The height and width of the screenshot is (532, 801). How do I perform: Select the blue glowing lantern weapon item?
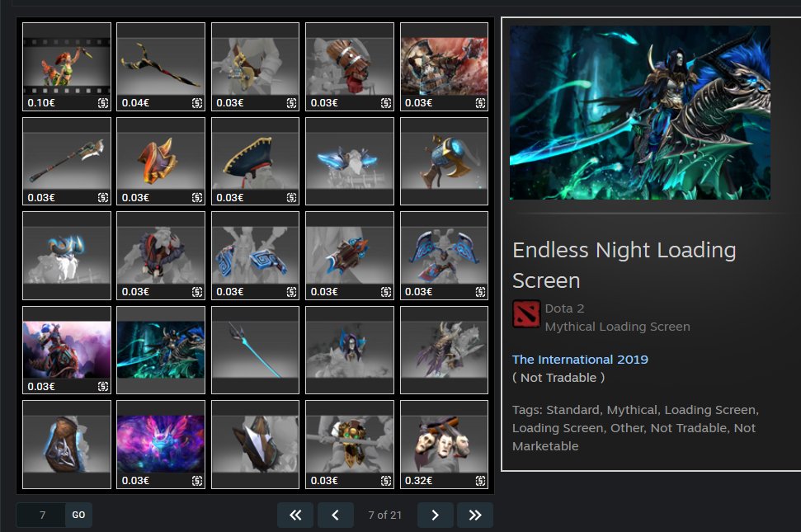[x=444, y=162]
